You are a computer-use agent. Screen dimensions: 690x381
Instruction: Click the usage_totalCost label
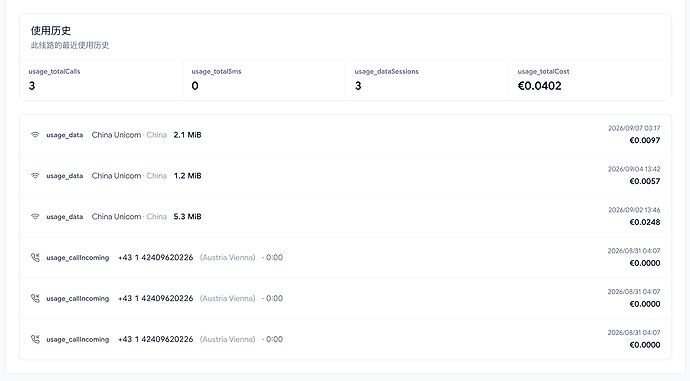point(543,71)
